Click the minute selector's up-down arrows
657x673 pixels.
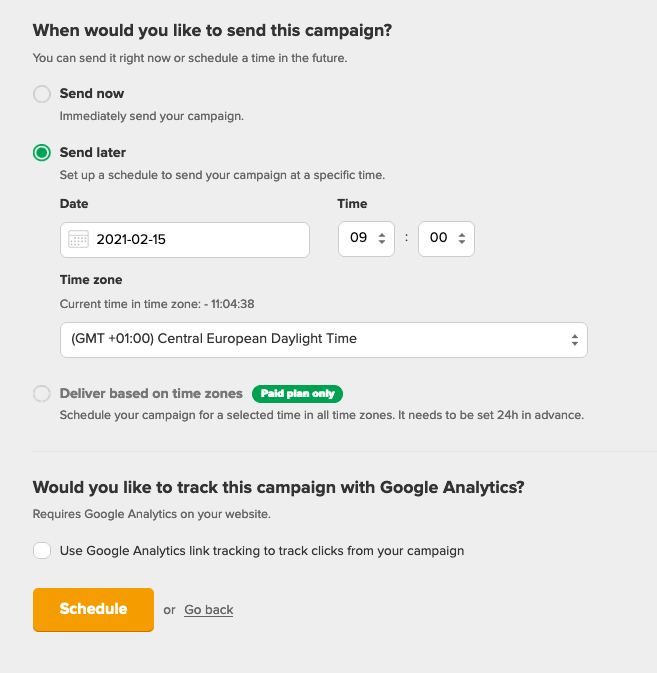point(461,239)
